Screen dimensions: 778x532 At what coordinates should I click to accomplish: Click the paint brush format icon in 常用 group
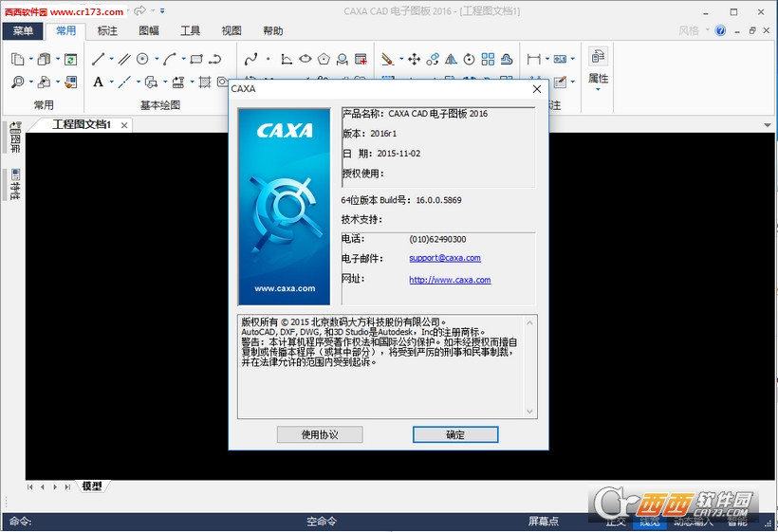point(71,82)
